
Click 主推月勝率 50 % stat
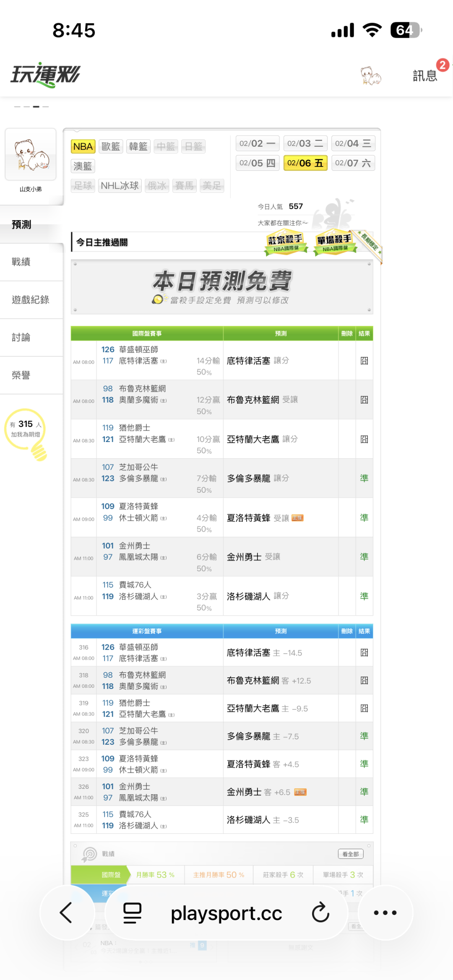point(219,875)
